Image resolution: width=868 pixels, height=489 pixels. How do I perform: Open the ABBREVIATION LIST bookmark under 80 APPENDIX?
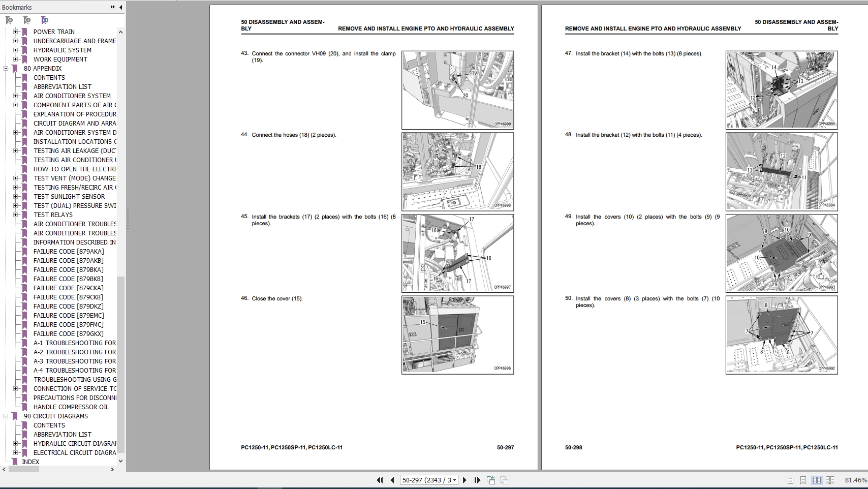coord(63,86)
